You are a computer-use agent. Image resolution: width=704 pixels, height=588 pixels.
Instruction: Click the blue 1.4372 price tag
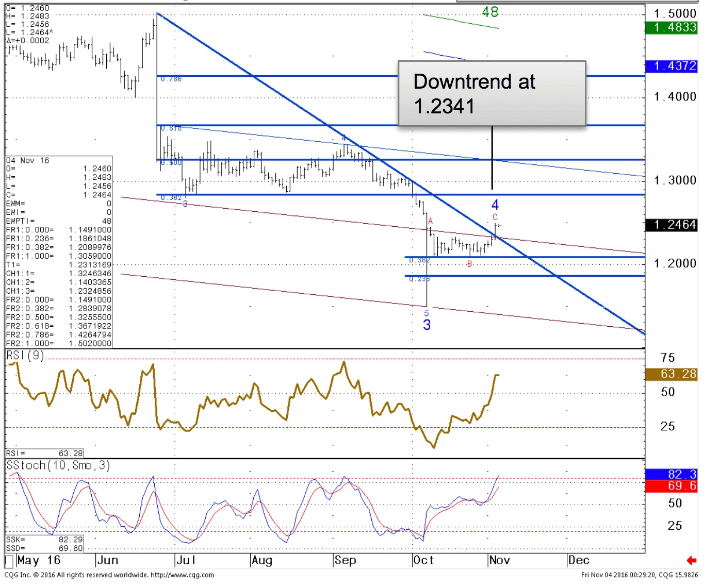coord(671,66)
